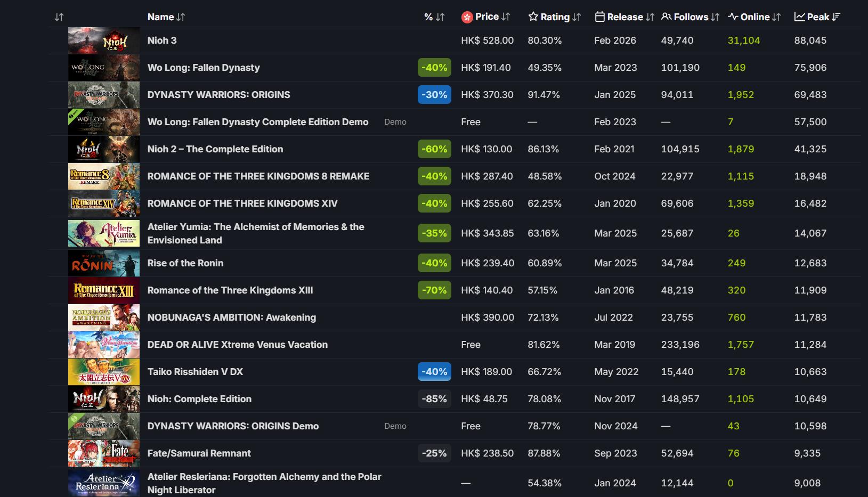Click the star icon in Rating header
This screenshot has height=497, width=868.
coord(533,17)
